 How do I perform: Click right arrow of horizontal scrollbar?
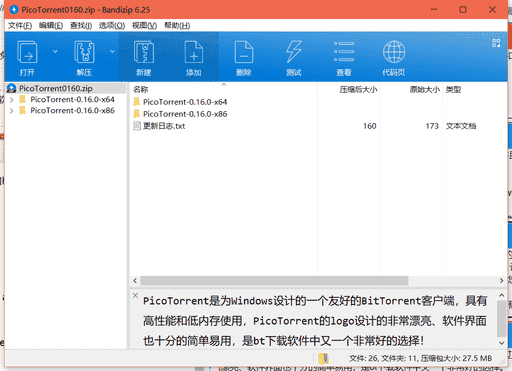point(501,281)
